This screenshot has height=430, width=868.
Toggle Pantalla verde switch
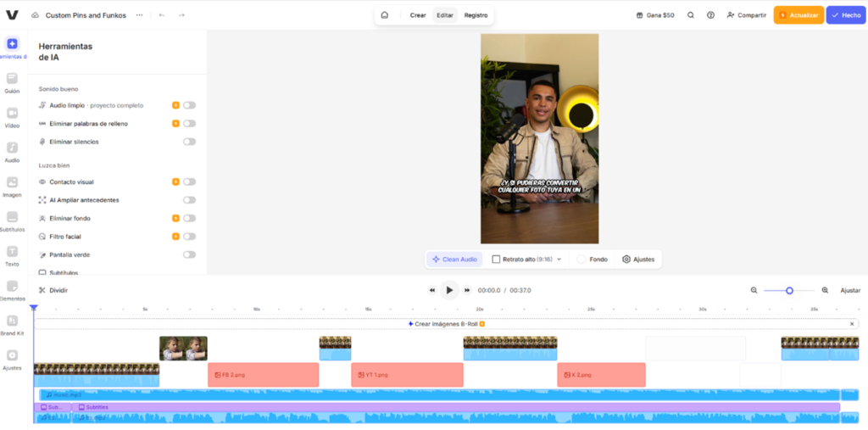point(189,255)
